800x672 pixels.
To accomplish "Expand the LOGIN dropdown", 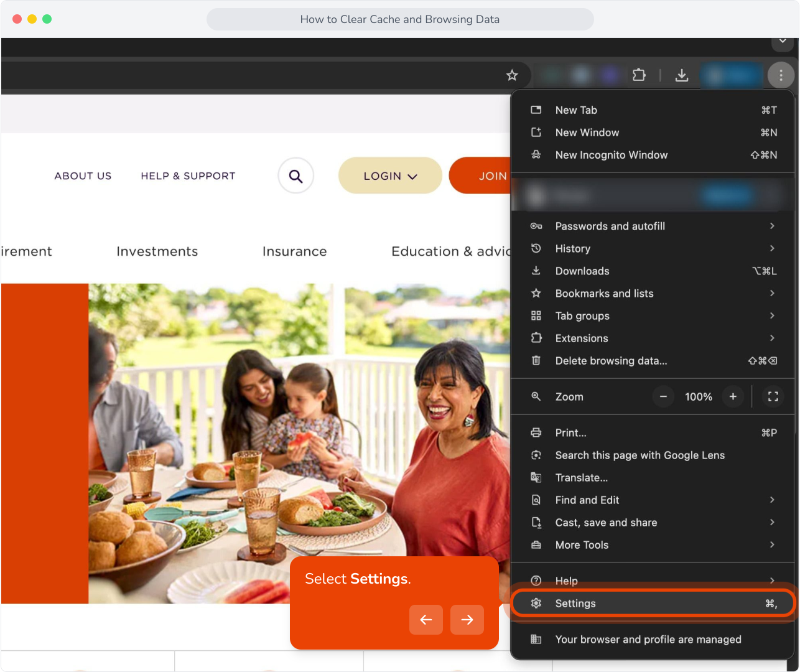I will (390, 176).
